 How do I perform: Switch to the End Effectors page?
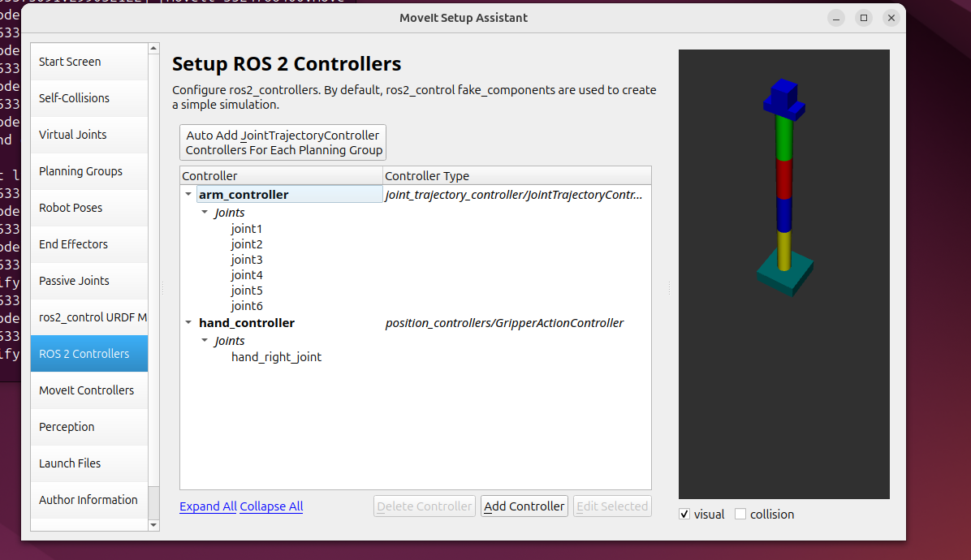pos(89,243)
